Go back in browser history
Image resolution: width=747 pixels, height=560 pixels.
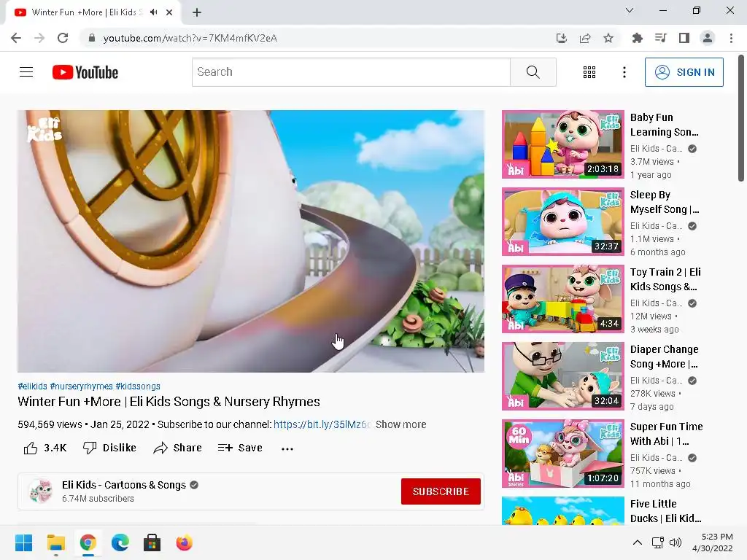coord(16,38)
